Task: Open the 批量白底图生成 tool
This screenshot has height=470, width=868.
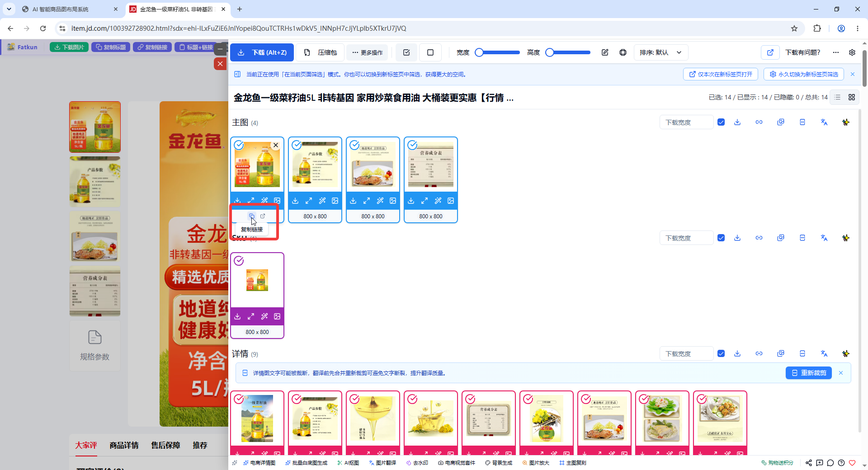Action: [x=306, y=463]
